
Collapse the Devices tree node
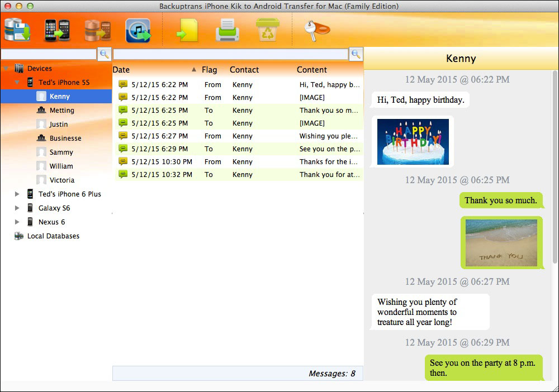coord(6,68)
